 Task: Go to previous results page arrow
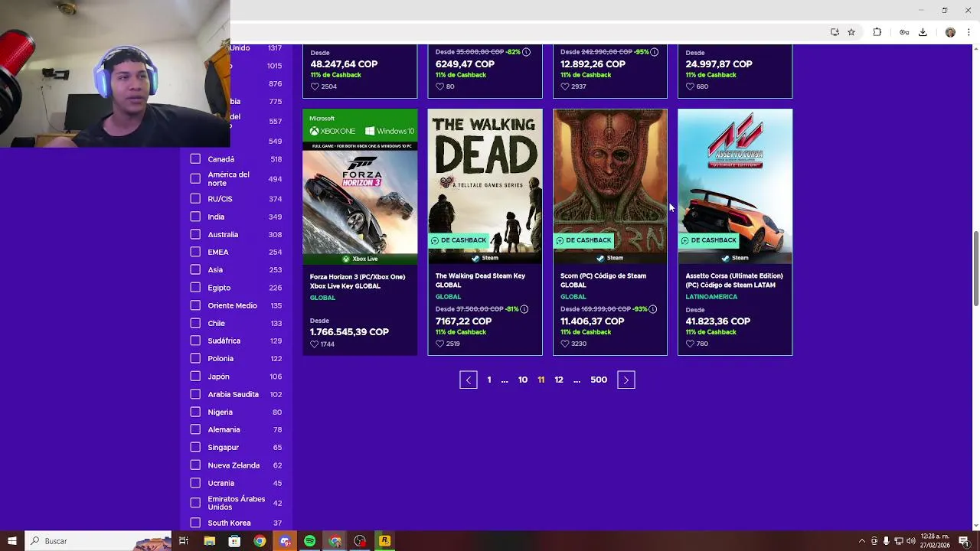[469, 380]
